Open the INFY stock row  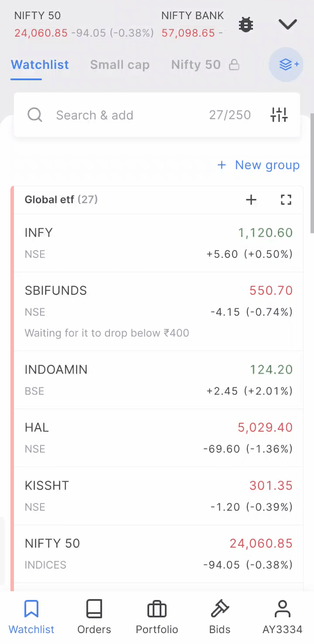tap(159, 243)
